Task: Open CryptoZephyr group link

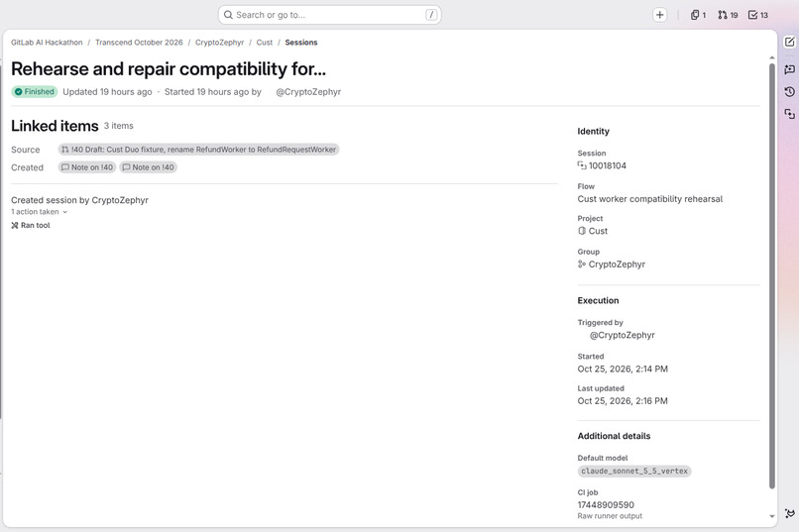Action: coord(617,265)
